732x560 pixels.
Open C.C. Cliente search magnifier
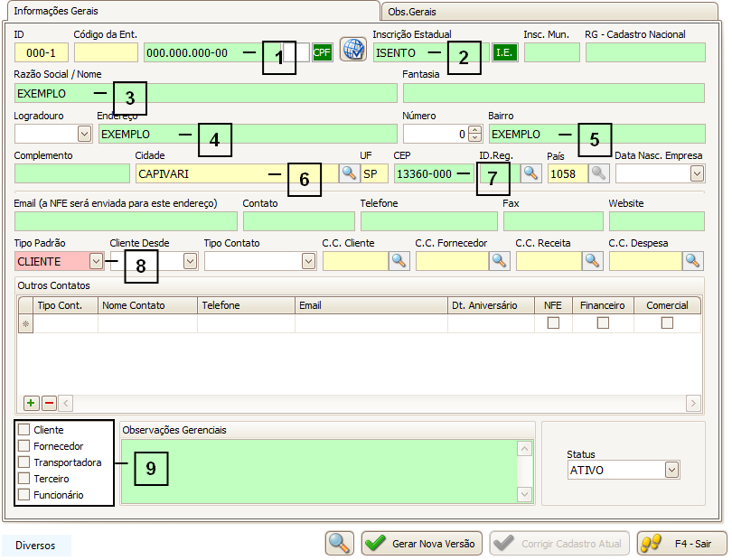399,261
